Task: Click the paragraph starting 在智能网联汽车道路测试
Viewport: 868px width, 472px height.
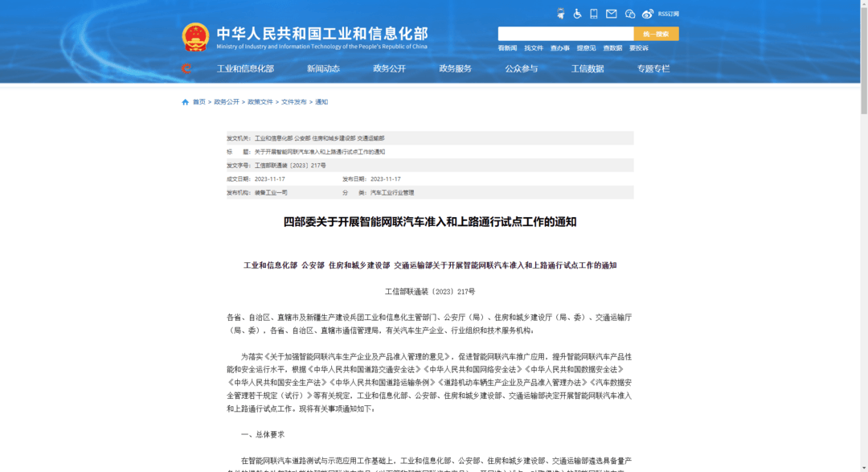Action: (x=429, y=466)
